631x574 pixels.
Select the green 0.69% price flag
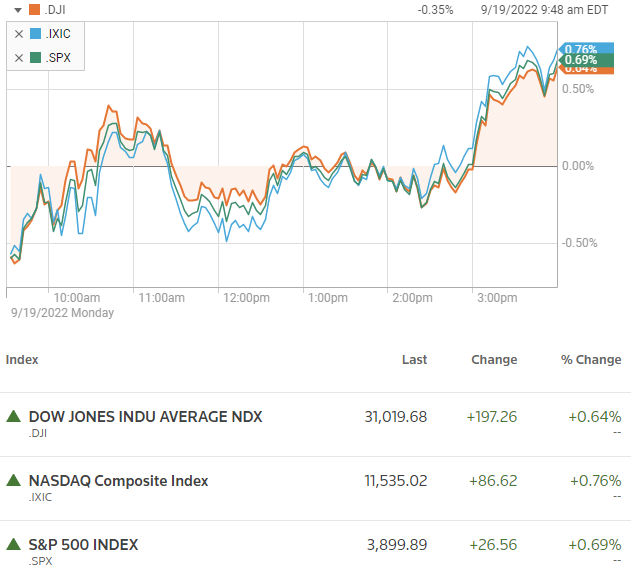(x=586, y=60)
